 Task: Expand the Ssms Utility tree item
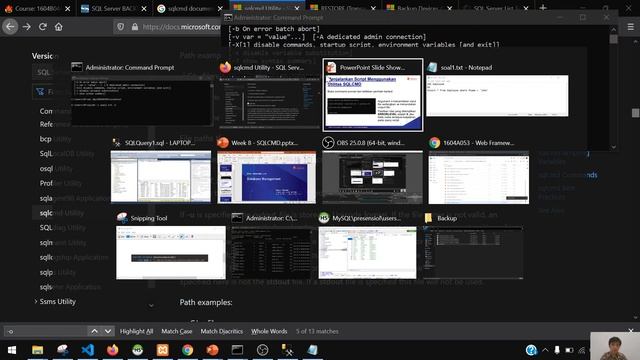(36, 301)
